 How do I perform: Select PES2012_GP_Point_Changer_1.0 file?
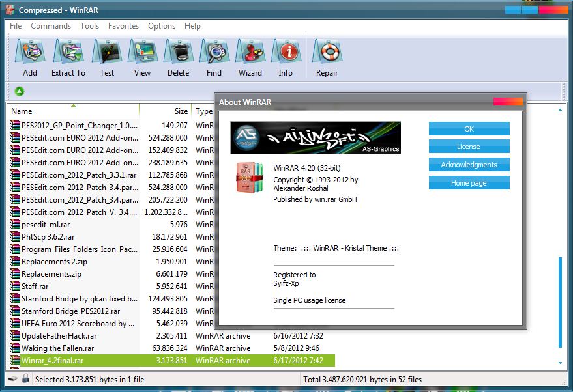tap(80, 126)
